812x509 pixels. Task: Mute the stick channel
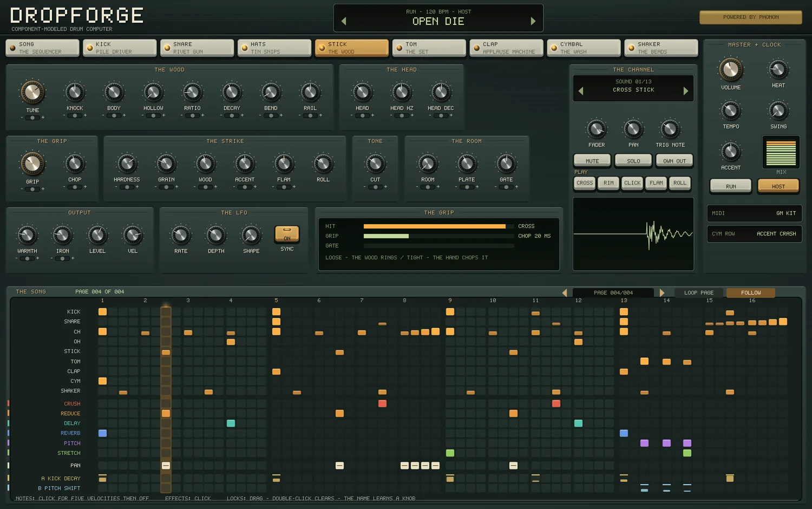pyautogui.click(x=592, y=161)
